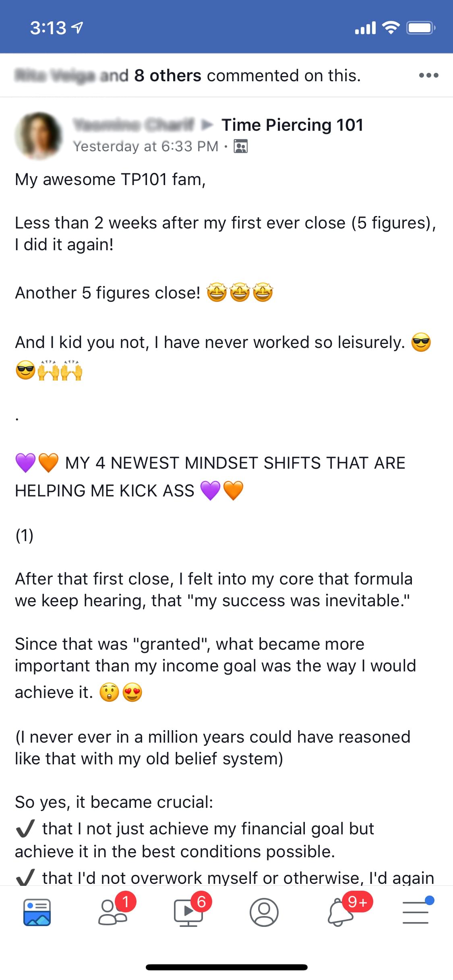Image resolution: width=453 pixels, height=980 pixels.
Task: Open the Time Piercing 101 group
Action: pos(292,125)
